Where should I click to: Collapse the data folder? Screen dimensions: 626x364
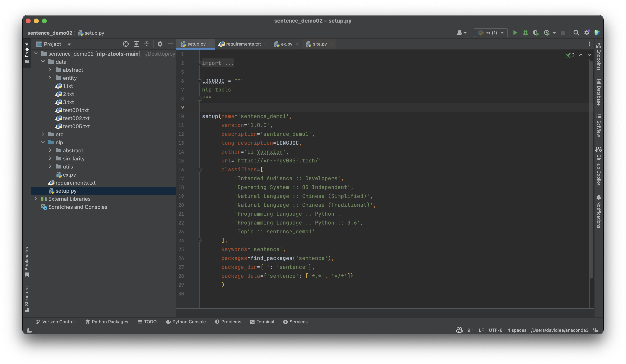[x=43, y=62]
